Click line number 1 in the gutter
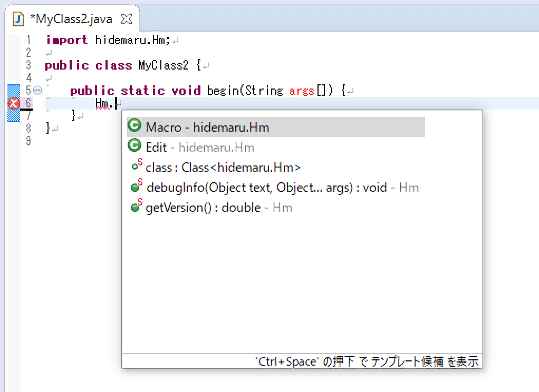The height and width of the screenshot is (392, 539). coord(27,40)
